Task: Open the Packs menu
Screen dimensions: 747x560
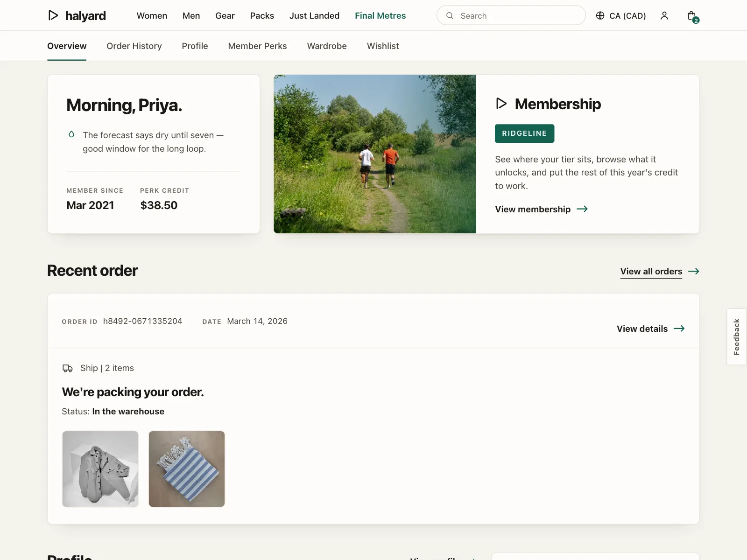Action: [x=262, y=15]
